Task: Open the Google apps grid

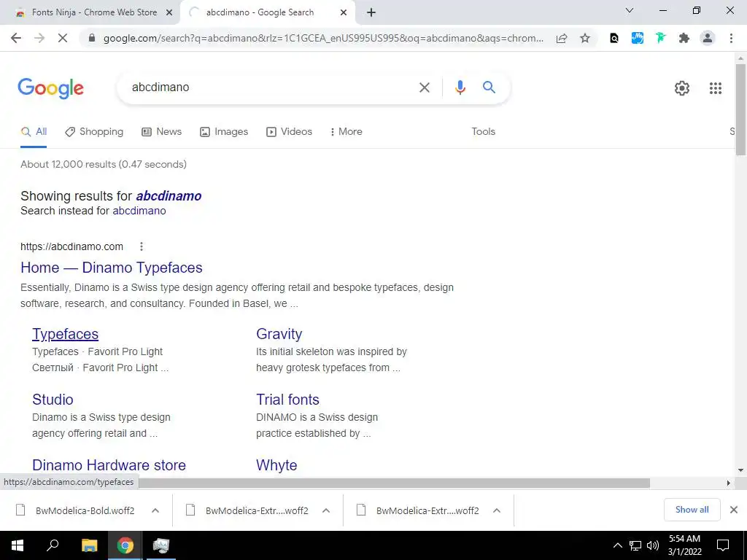Action: pos(715,88)
